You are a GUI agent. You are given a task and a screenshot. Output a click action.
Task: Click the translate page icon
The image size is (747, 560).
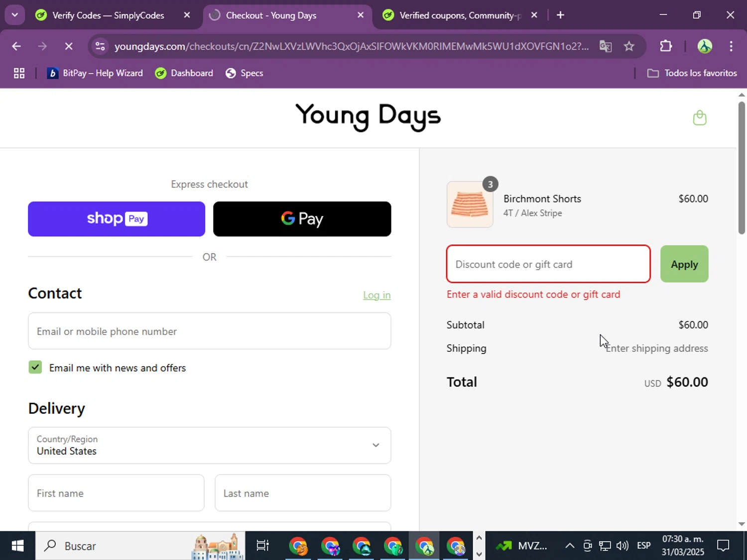(x=606, y=46)
